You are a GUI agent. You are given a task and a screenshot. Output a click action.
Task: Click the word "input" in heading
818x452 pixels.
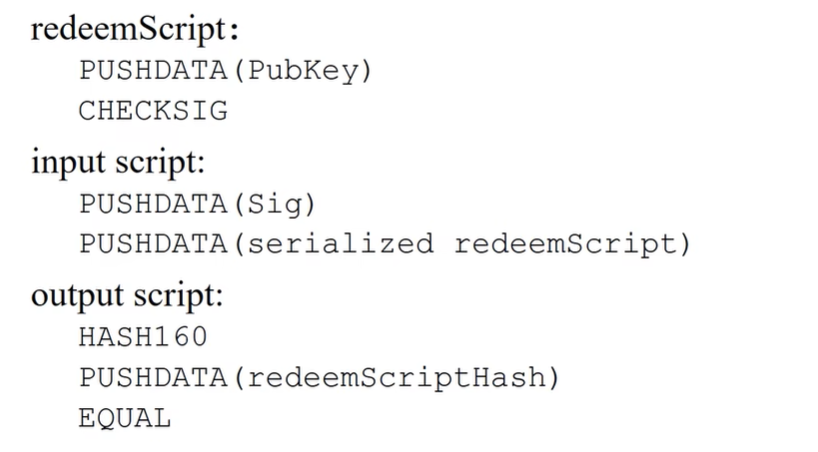(64, 160)
